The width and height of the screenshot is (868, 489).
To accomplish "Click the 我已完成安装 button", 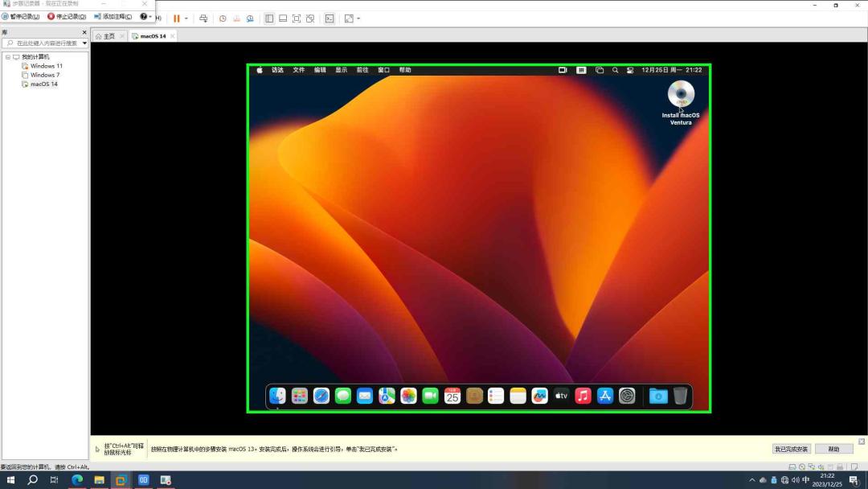I will [792, 448].
